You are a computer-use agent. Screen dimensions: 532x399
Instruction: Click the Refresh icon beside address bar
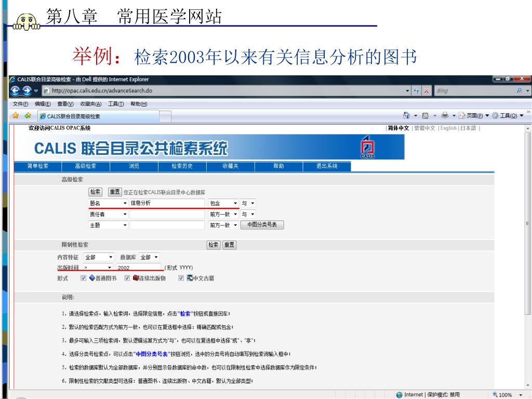416,90
